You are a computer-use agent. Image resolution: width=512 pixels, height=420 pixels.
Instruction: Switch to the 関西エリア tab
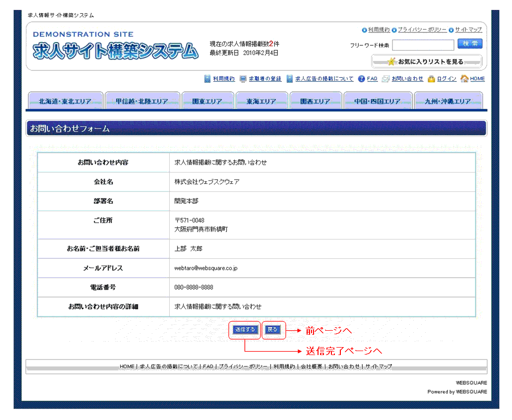click(x=316, y=101)
